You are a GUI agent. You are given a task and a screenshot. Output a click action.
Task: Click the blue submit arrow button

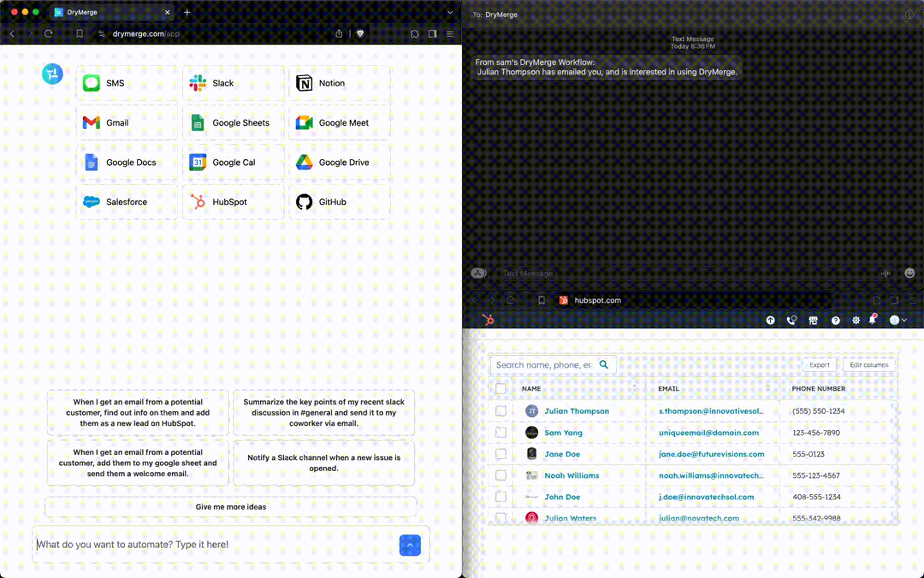(410, 545)
